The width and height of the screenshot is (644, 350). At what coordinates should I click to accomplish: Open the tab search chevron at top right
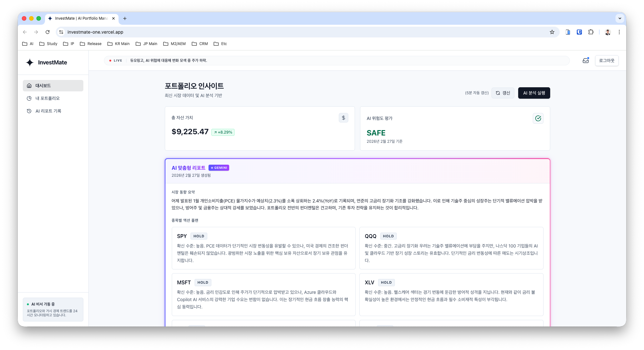tap(620, 18)
